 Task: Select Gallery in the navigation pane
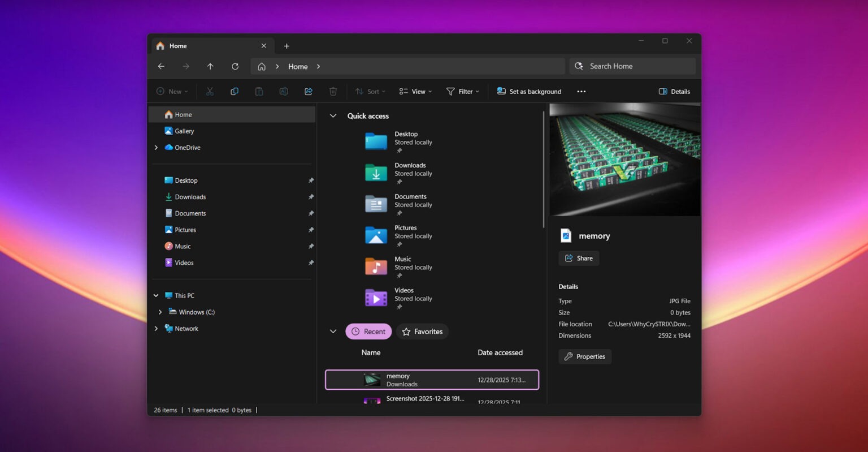click(184, 131)
